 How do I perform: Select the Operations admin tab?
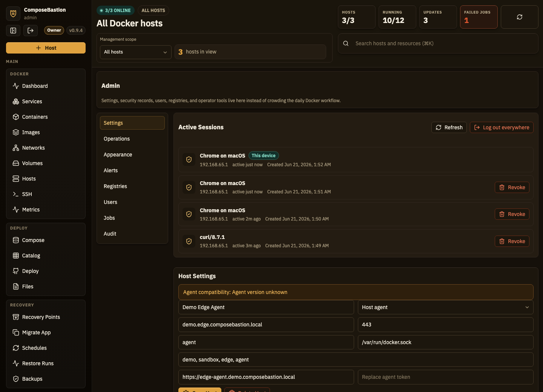click(132, 139)
